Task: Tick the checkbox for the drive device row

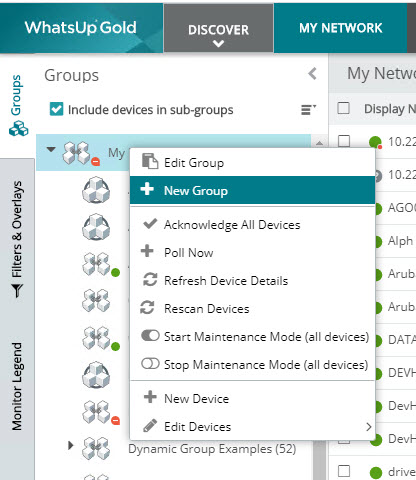Action: coord(344,471)
